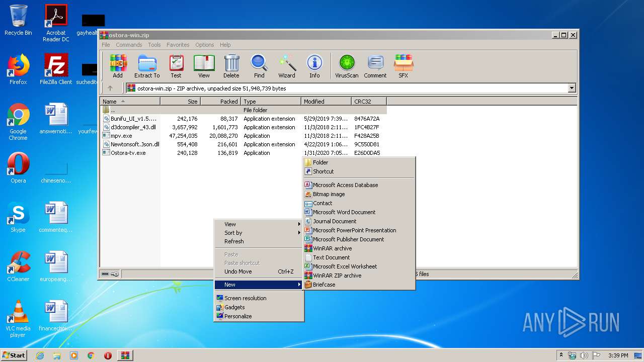Image resolution: width=644 pixels, height=362 pixels.
Task: Create a new Briefcase
Action: [359, 285]
